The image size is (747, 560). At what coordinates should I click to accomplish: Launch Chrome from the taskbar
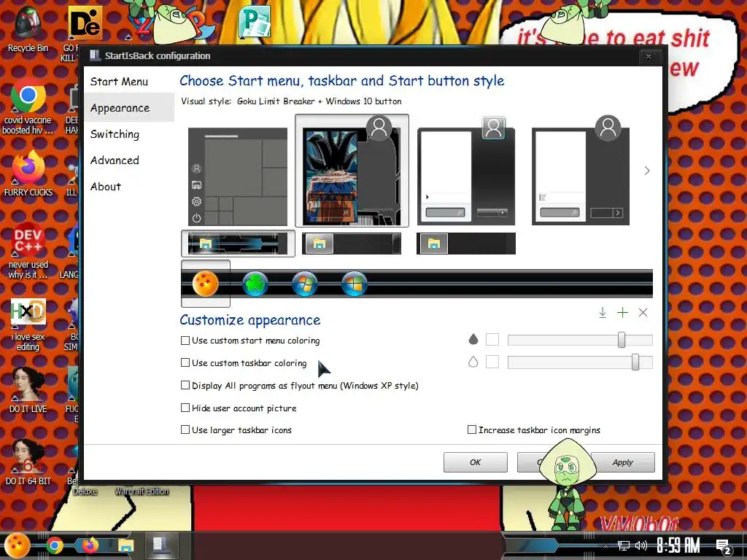(x=54, y=545)
